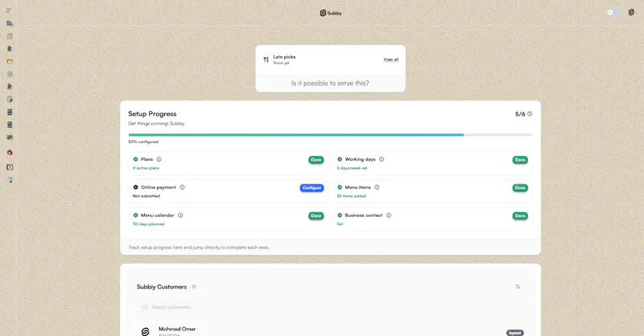Click the magnifier icon in customer search

145,307
